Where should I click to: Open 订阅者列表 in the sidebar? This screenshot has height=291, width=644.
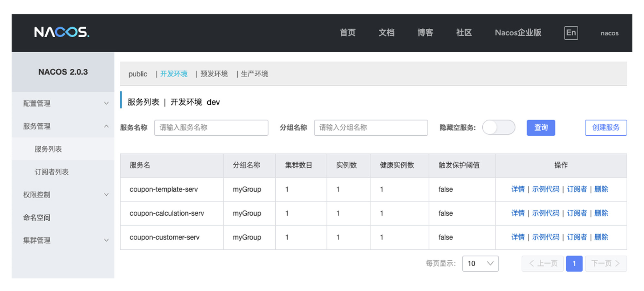[52, 172]
